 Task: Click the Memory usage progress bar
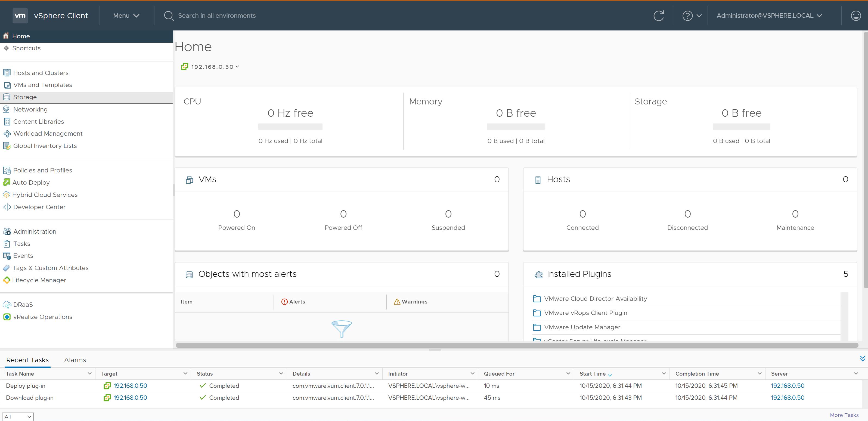[516, 127]
